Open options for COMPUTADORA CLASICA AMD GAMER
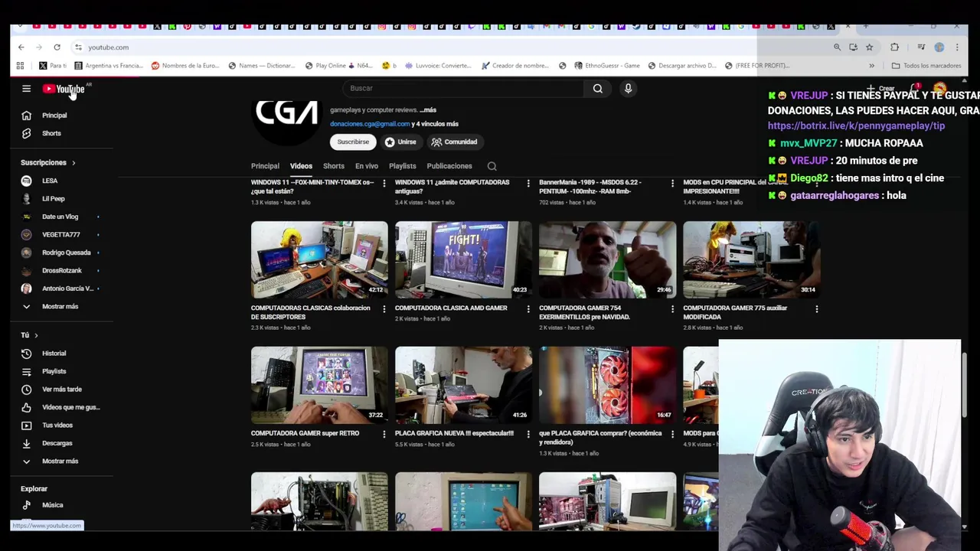This screenshot has width=980, height=551. click(x=528, y=309)
